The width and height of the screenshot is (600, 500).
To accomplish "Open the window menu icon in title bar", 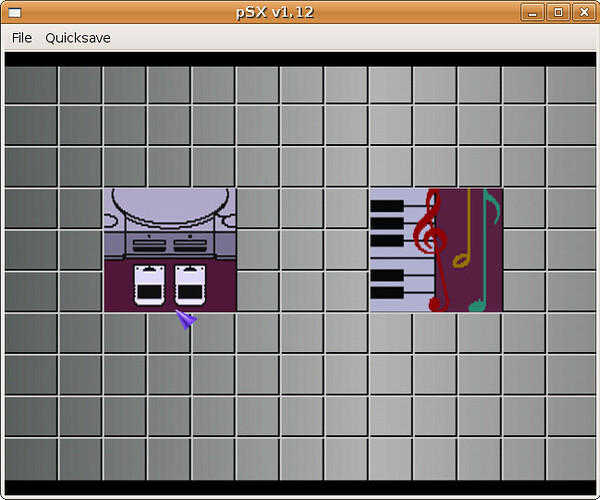I will point(15,13).
